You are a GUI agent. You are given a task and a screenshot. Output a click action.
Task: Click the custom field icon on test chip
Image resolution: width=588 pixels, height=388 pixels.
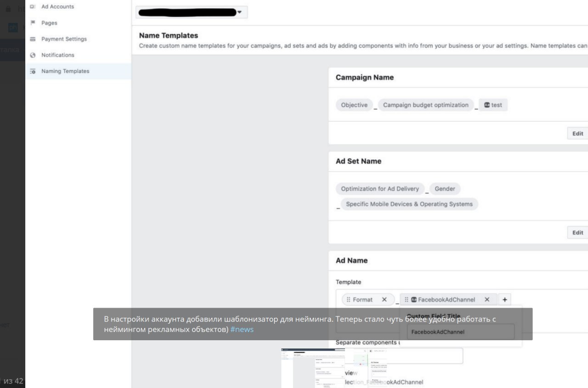coord(487,105)
